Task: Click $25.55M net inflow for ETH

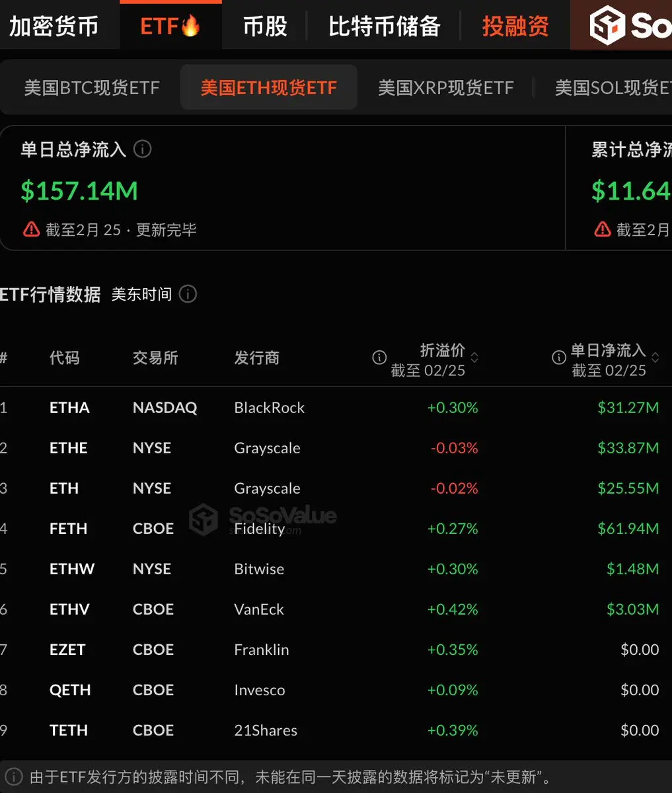Action: click(x=628, y=488)
